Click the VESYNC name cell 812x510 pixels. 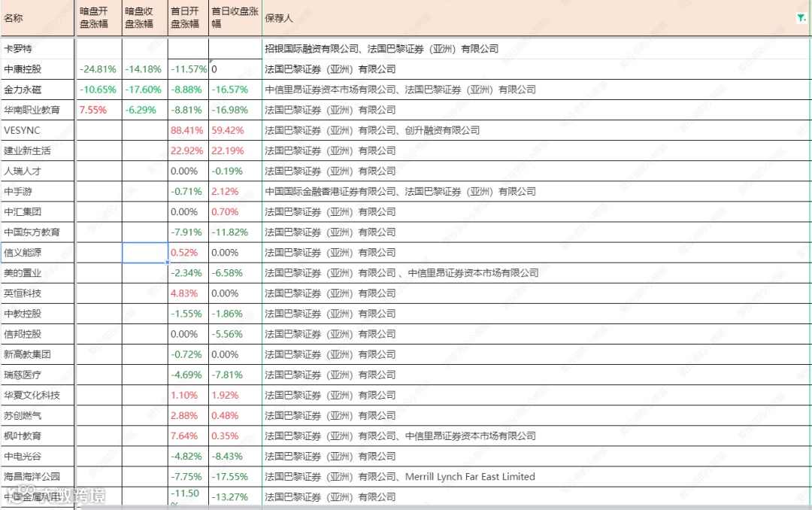[38, 130]
